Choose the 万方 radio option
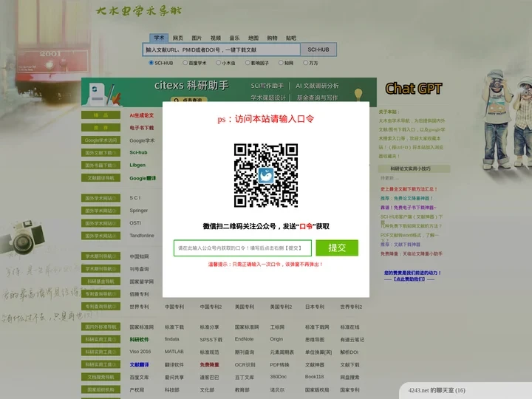 pyautogui.click(x=306, y=63)
